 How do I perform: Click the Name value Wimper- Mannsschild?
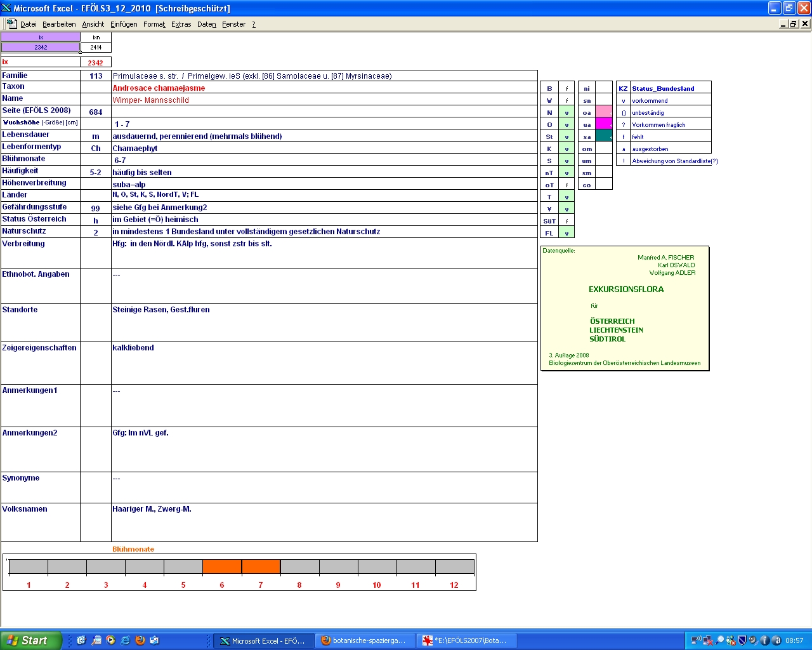[x=150, y=100]
